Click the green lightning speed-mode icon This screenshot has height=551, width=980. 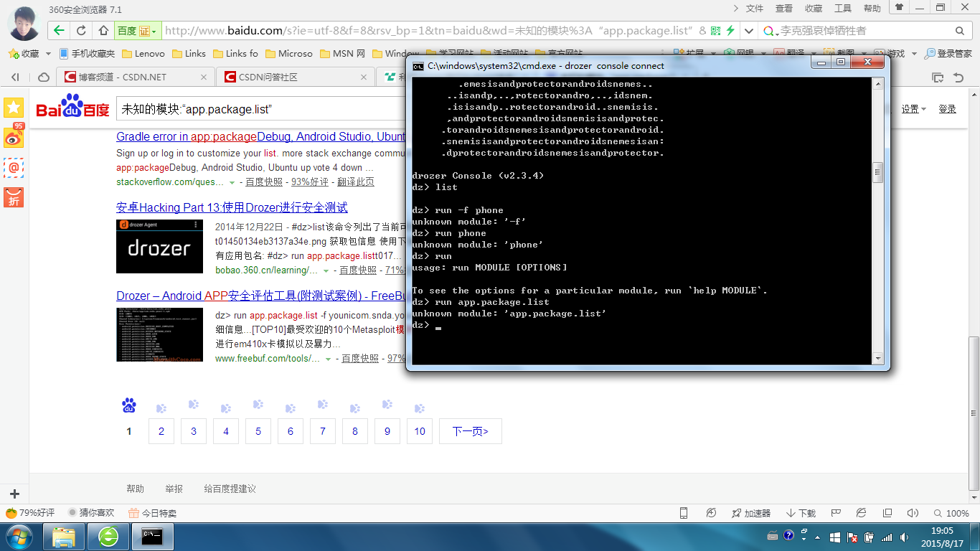[x=730, y=31]
